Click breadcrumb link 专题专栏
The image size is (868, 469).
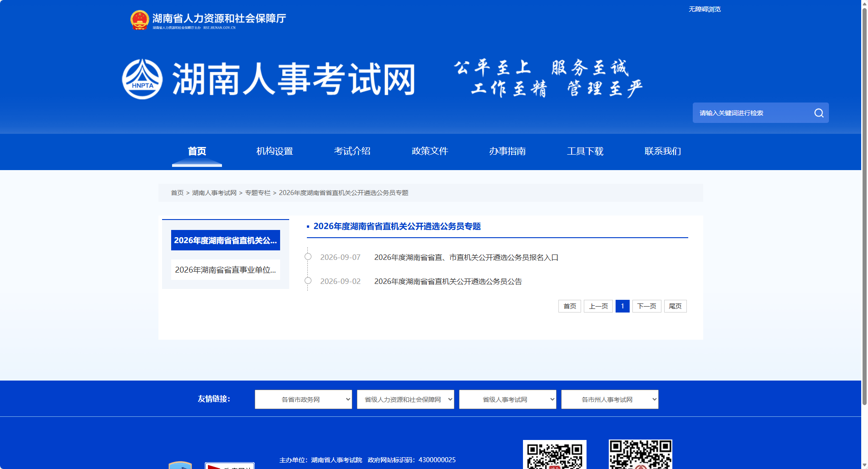click(258, 193)
